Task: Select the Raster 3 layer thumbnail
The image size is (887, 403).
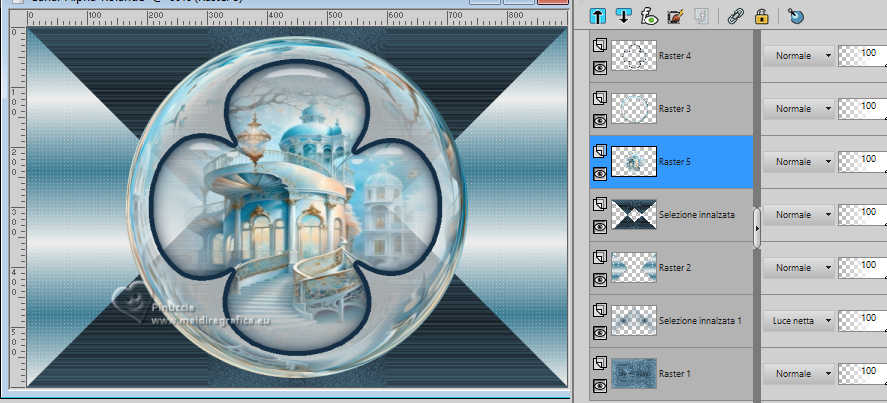Action: pos(634,109)
